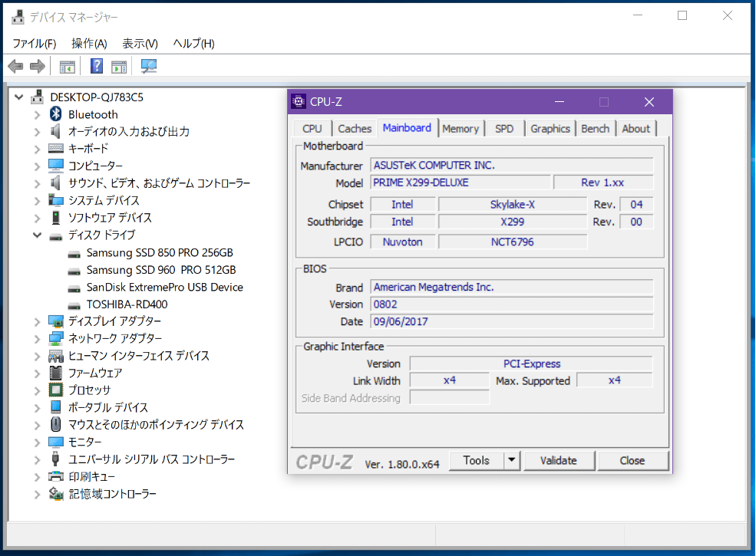Open the 操作(A) menu
Screen dimensions: 756x556
[x=89, y=44]
